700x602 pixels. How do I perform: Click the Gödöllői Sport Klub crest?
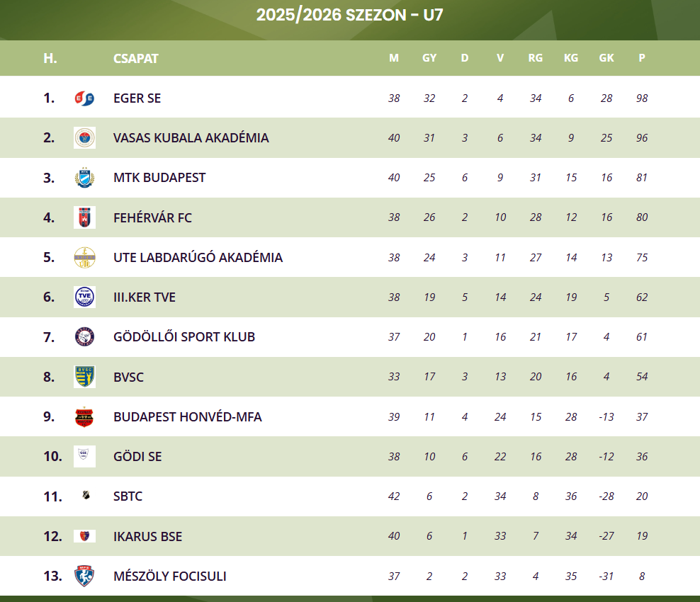pyautogui.click(x=84, y=336)
